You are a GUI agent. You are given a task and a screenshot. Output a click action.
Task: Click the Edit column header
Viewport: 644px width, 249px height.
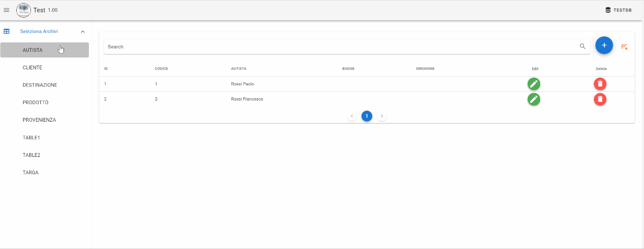tap(535, 69)
